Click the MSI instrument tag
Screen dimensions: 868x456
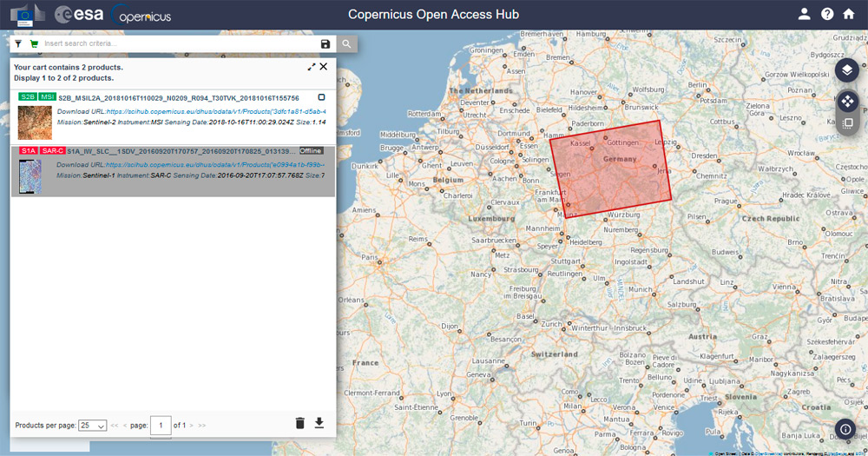(x=48, y=97)
